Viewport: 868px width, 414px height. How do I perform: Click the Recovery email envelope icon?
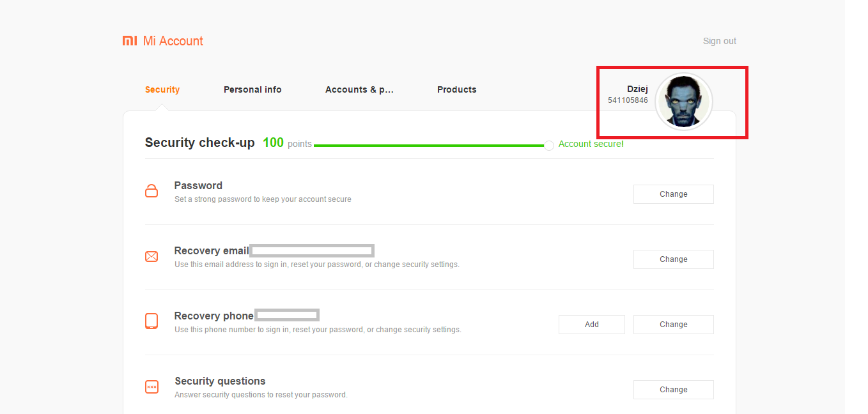[151, 257]
